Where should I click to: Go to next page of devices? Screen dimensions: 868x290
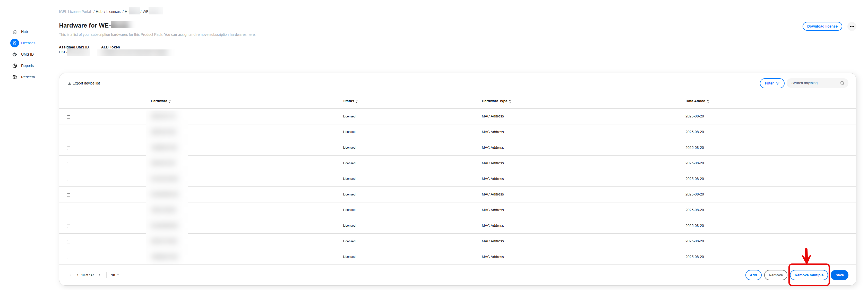100,275
